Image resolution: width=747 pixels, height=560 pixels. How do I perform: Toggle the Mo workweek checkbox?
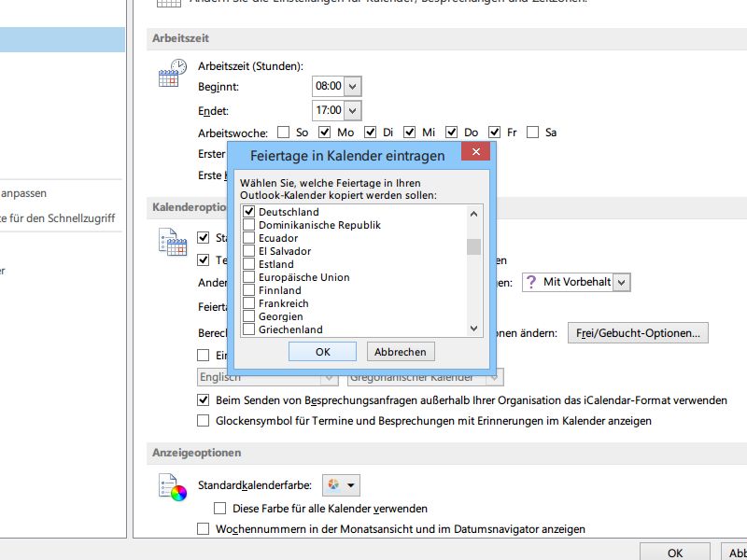coord(324,132)
